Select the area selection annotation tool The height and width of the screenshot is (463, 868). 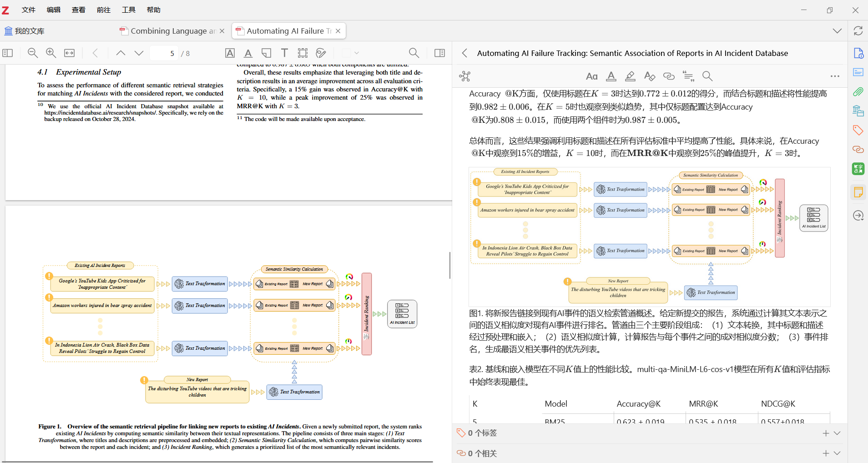click(303, 53)
